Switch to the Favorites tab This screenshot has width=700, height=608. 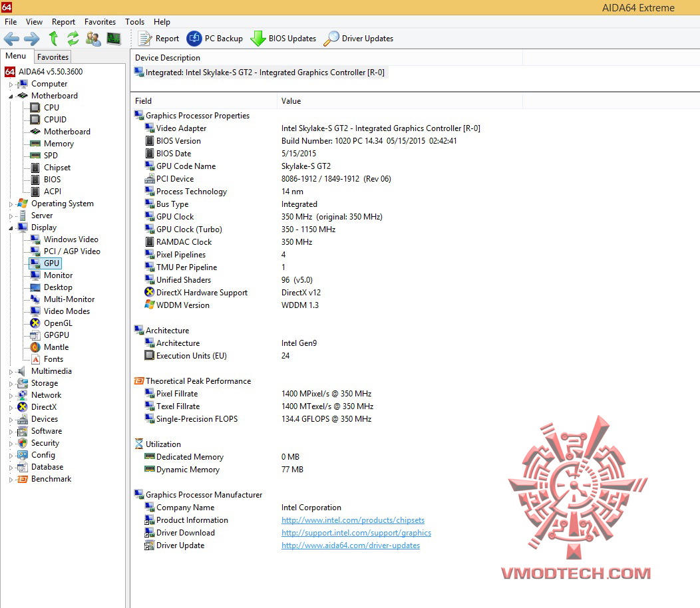click(53, 57)
